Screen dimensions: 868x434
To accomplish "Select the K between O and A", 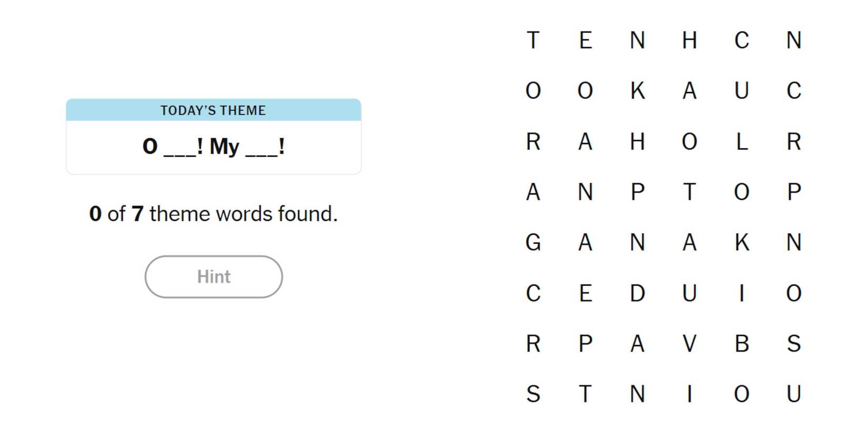I will coord(637,91).
